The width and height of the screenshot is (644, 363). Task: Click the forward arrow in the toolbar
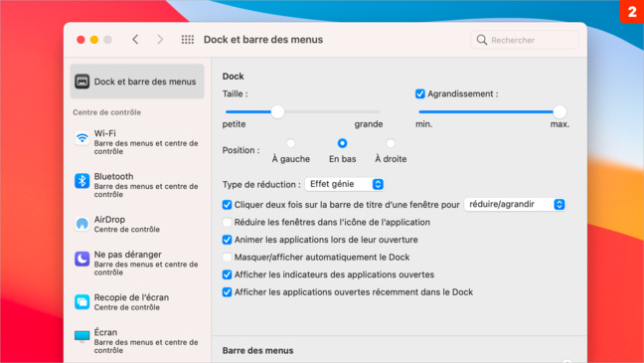coord(160,40)
